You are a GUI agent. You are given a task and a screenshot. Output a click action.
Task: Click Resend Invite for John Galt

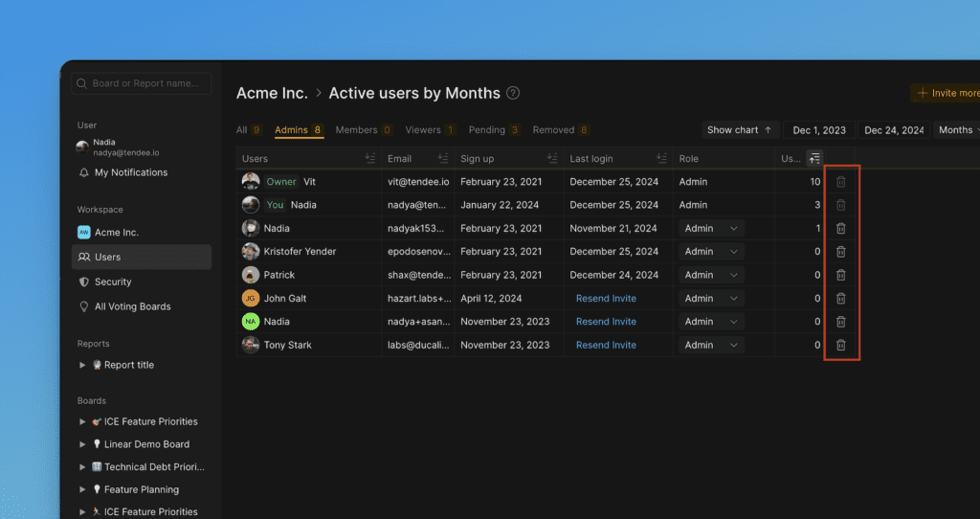point(606,299)
